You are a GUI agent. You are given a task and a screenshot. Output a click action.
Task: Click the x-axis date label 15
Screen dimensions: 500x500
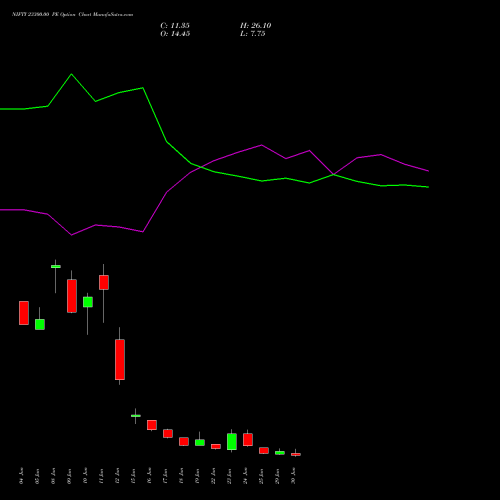pos(133,476)
